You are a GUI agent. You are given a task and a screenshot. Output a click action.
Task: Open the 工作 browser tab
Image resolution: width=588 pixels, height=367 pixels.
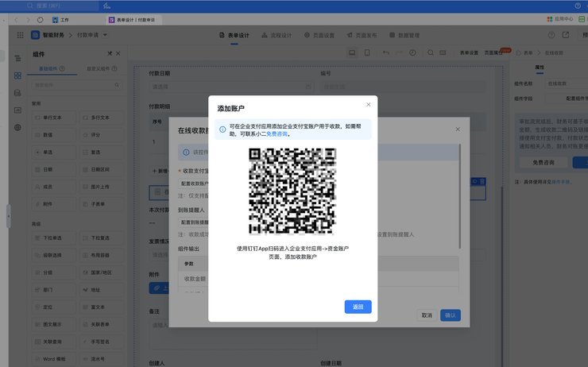click(60, 20)
